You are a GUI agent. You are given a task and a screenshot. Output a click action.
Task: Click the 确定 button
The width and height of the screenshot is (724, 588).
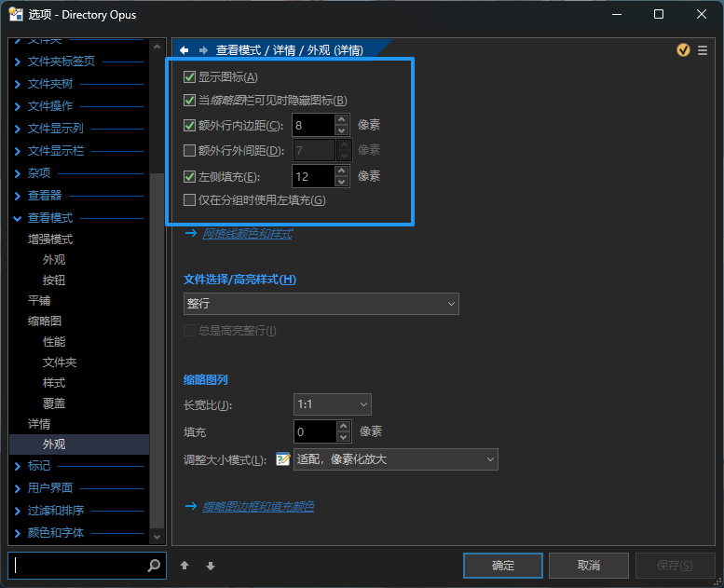(x=502, y=566)
